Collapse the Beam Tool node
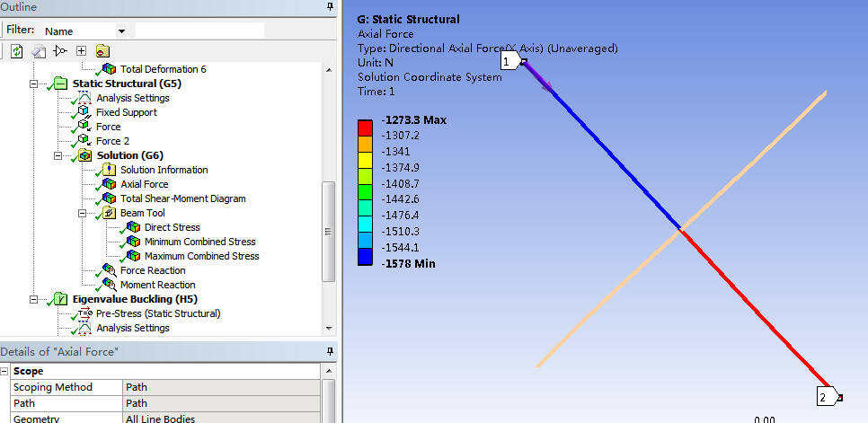The width and height of the screenshot is (868, 423). [x=83, y=213]
